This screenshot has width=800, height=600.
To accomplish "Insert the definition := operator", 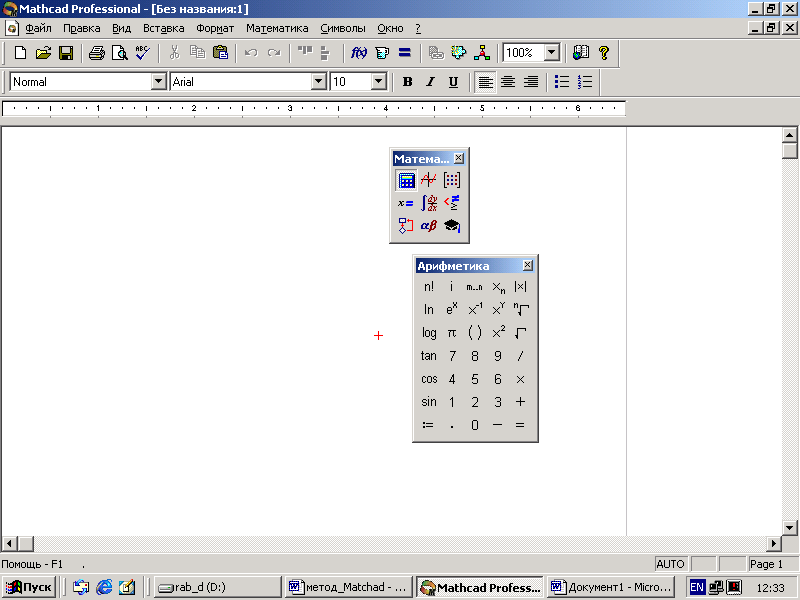I will pyautogui.click(x=429, y=424).
